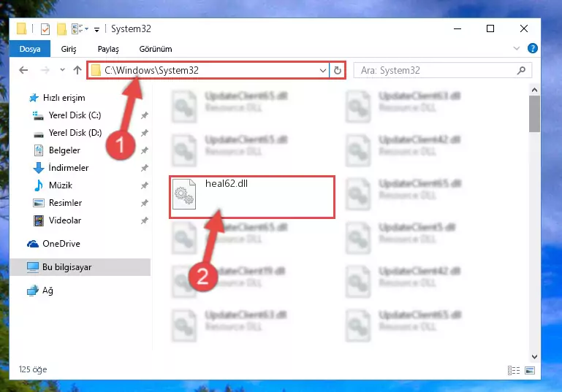Switch to the Giriş ribbon tab
Image resolution: width=562 pixels, height=392 pixels.
(x=69, y=49)
